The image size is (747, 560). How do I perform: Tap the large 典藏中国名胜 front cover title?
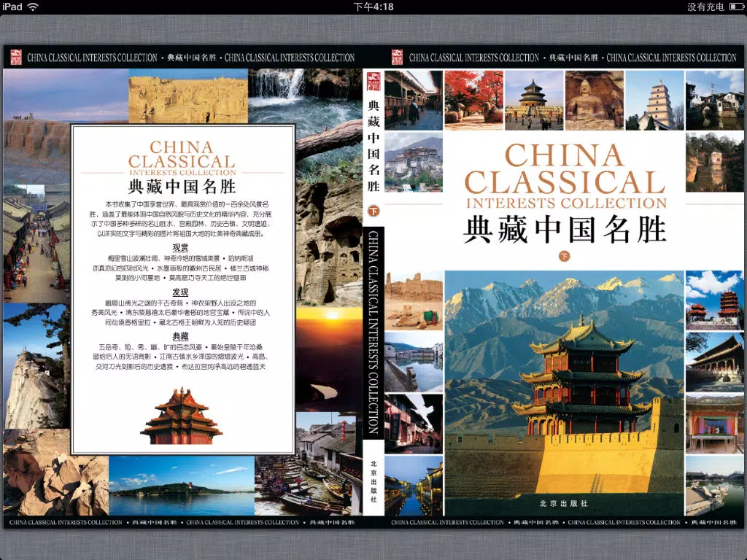pos(565,230)
